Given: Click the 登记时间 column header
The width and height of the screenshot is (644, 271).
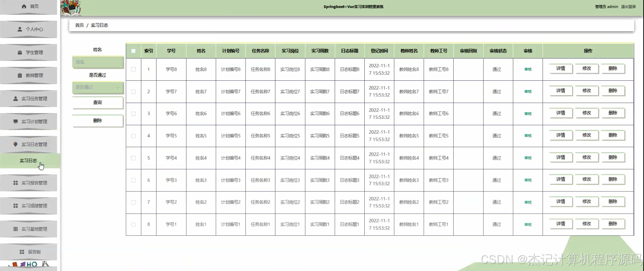Looking at the screenshot, I should coord(379,51).
